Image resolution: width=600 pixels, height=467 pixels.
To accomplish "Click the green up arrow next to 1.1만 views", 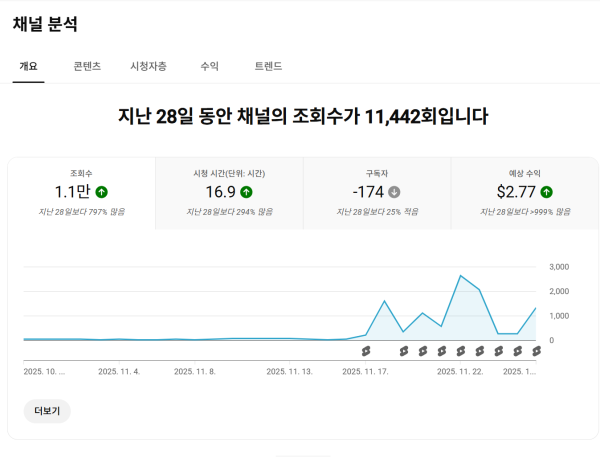I will pos(102,192).
